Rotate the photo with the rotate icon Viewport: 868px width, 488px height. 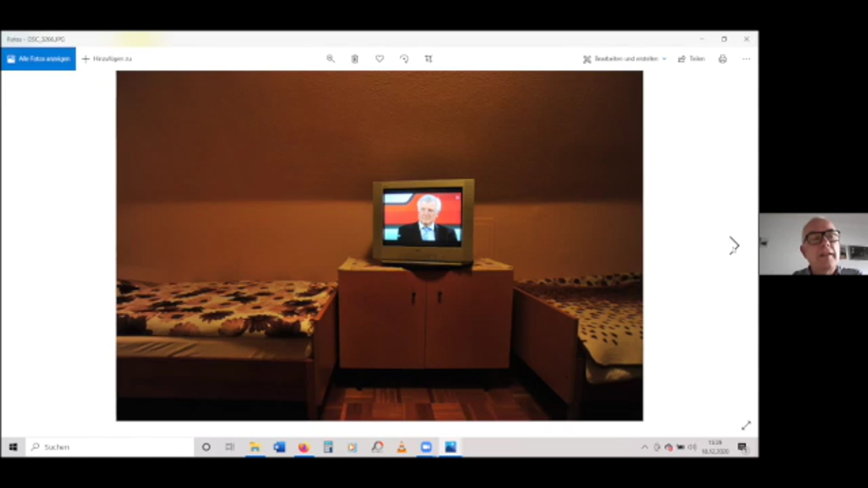[x=404, y=59]
